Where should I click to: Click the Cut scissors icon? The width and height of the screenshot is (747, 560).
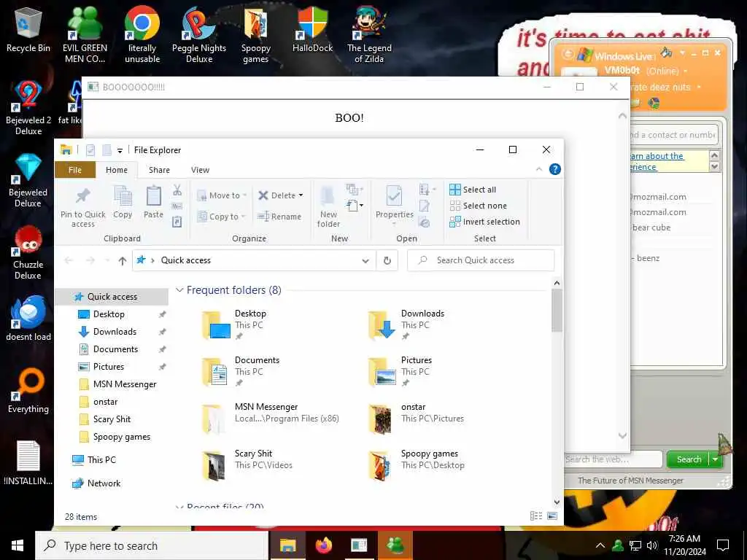point(177,190)
